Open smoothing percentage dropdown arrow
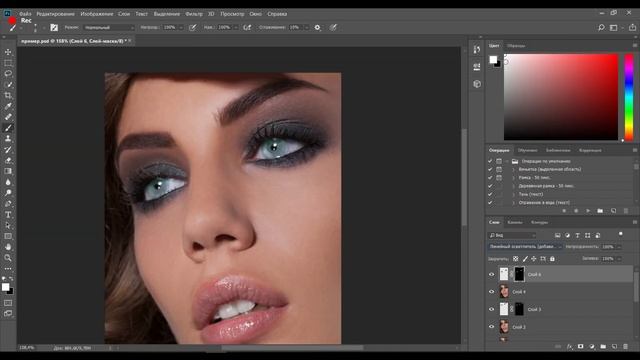This screenshot has width=640, height=360. (x=306, y=27)
